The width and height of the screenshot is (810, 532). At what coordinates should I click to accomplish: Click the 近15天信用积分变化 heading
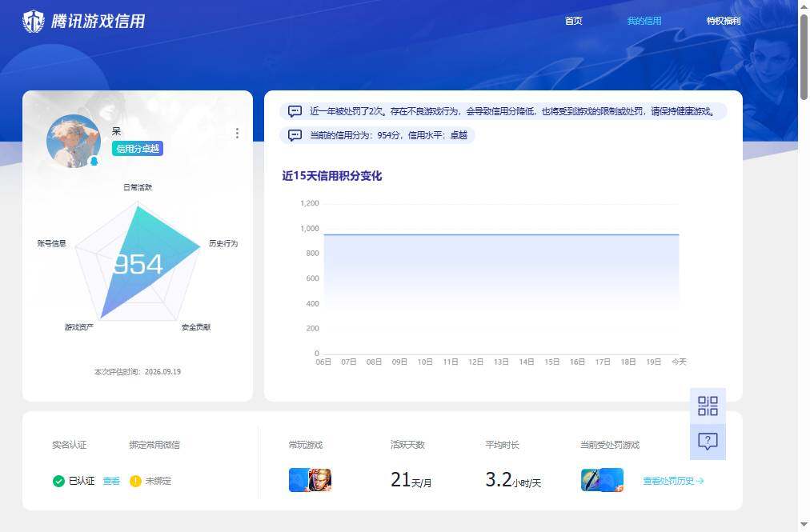[x=331, y=176]
